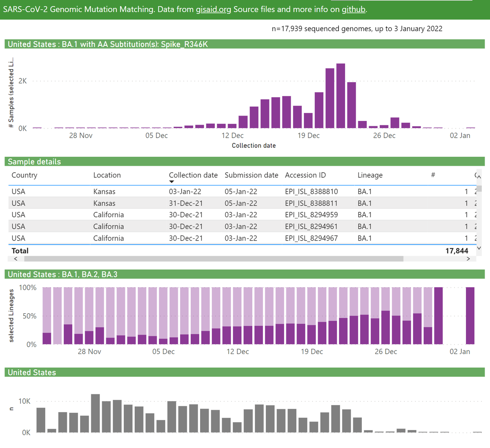Open the gisaid.org link
Screen dimensions: 490x448
(x=214, y=9)
